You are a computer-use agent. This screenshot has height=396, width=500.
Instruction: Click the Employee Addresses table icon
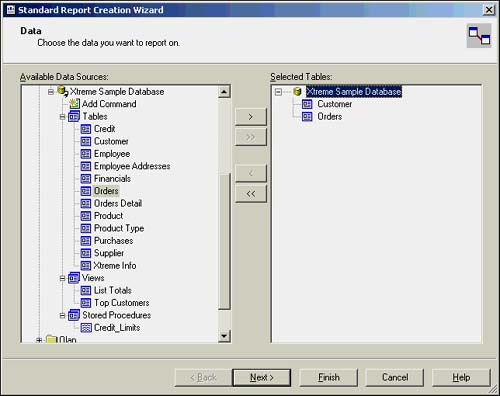pyautogui.click(x=86, y=166)
